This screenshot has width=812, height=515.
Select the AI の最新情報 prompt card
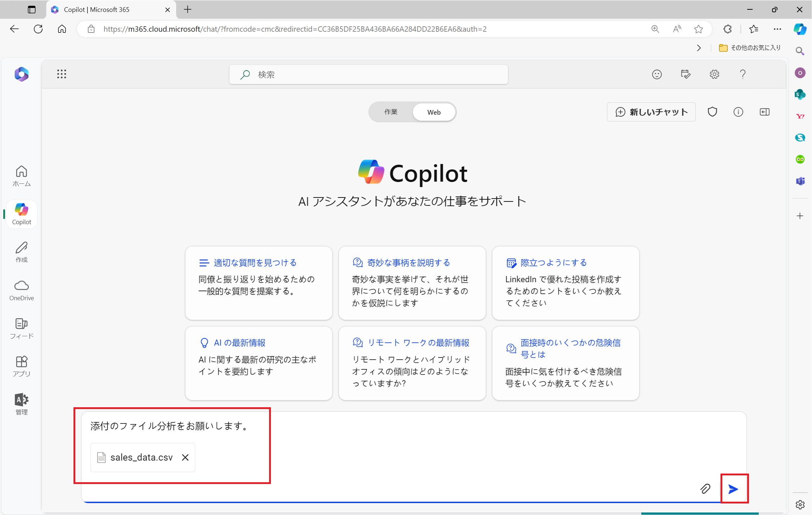(259, 363)
